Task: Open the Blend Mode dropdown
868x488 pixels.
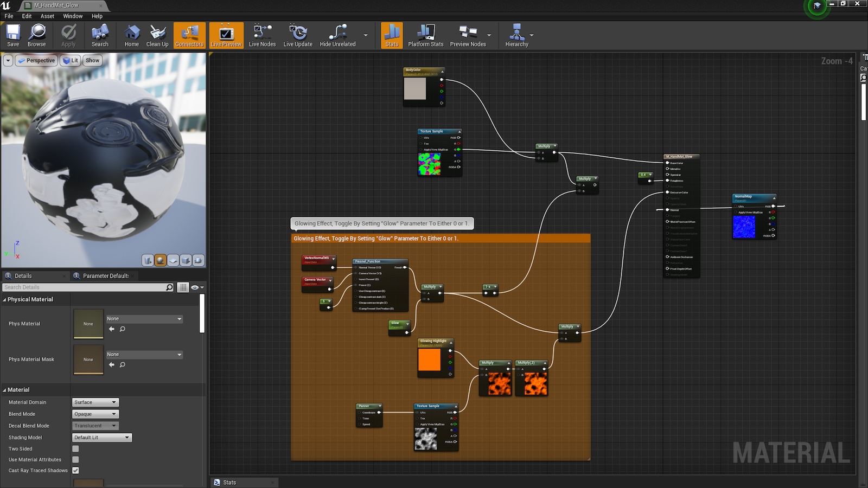Action: coord(95,414)
